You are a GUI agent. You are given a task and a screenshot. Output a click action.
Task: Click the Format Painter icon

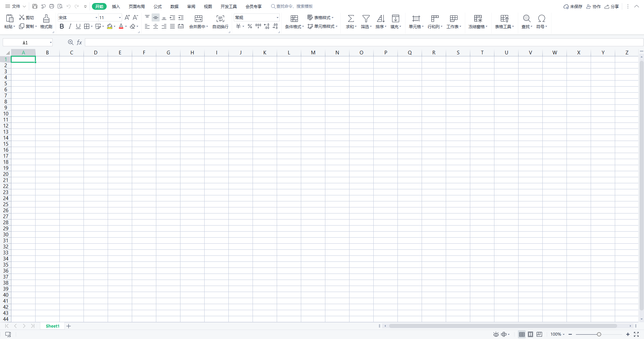pos(46,18)
